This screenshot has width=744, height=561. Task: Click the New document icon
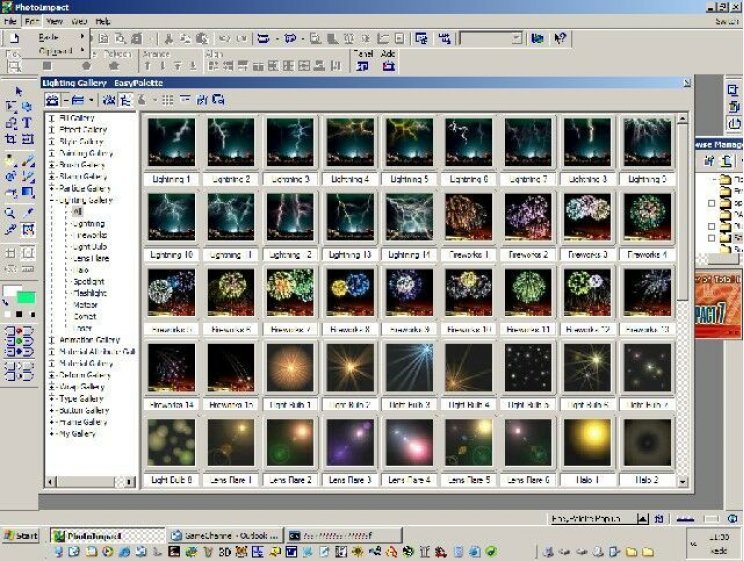15,38
